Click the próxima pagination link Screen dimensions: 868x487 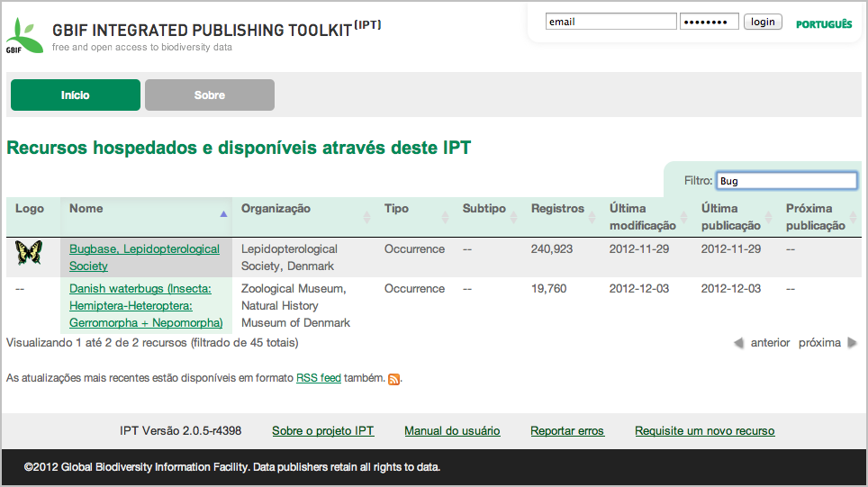819,343
